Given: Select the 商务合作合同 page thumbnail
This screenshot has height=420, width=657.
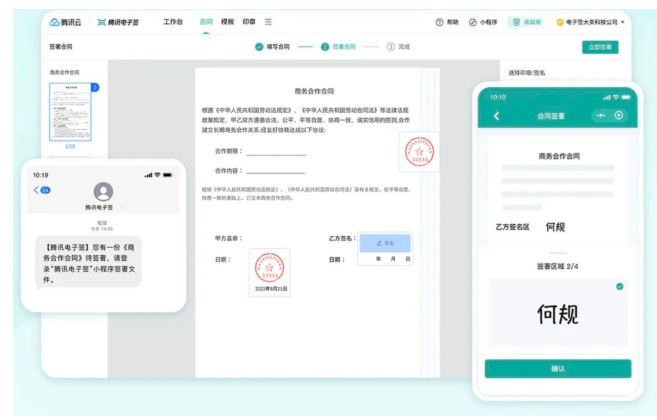Looking at the screenshot, I should click(70, 112).
